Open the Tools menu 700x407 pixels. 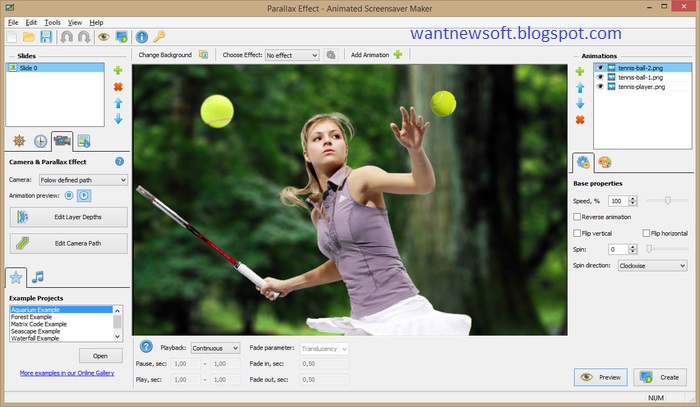(x=52, y=22)
